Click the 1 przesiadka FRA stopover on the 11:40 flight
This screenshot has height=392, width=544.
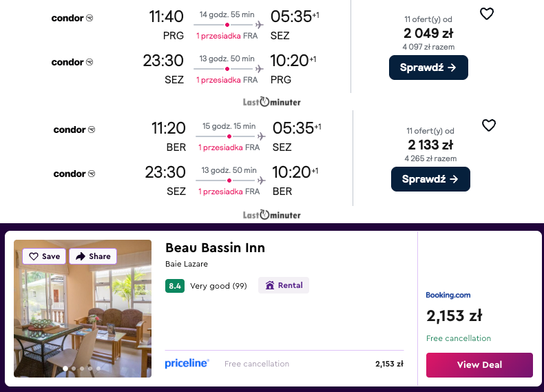click(227, 36)
